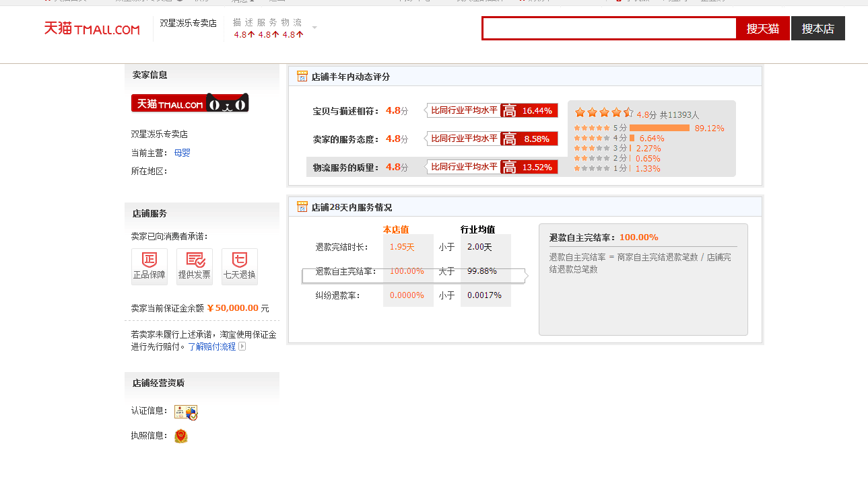The width and height of the screenshot is (868, 477).
Task: Click the sidebar shop name 双星泼乐专卖店
Action: point(160,134)
